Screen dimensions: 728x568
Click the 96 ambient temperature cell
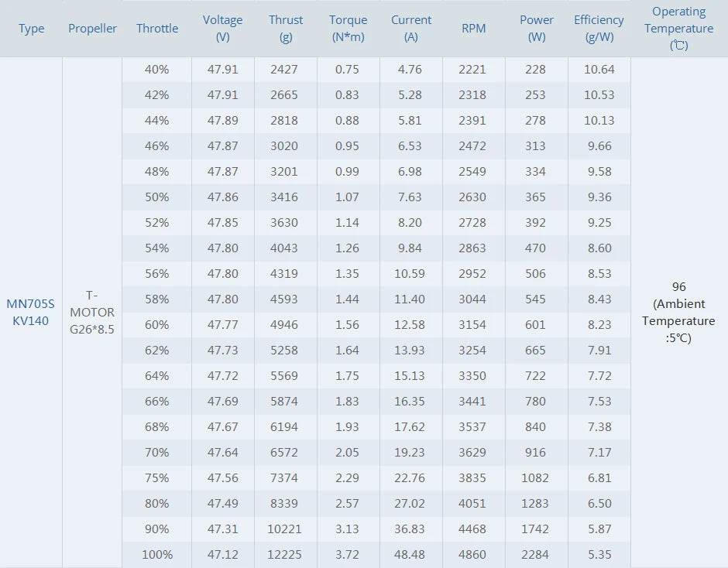[679, 312]
